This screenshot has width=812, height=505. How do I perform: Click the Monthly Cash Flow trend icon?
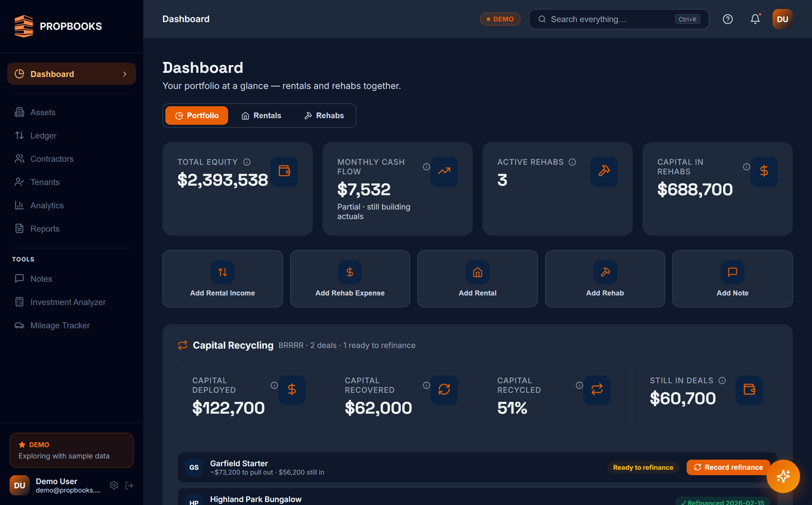pyautogui.click(x=444, y=171)
